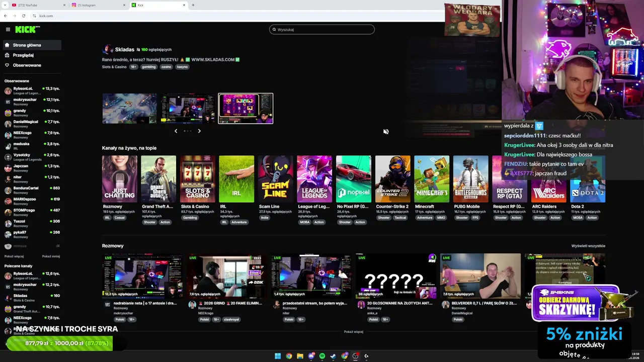Click the Skladas avatar in featured stream
Viewport: 644px width, 362px height.
107,49
